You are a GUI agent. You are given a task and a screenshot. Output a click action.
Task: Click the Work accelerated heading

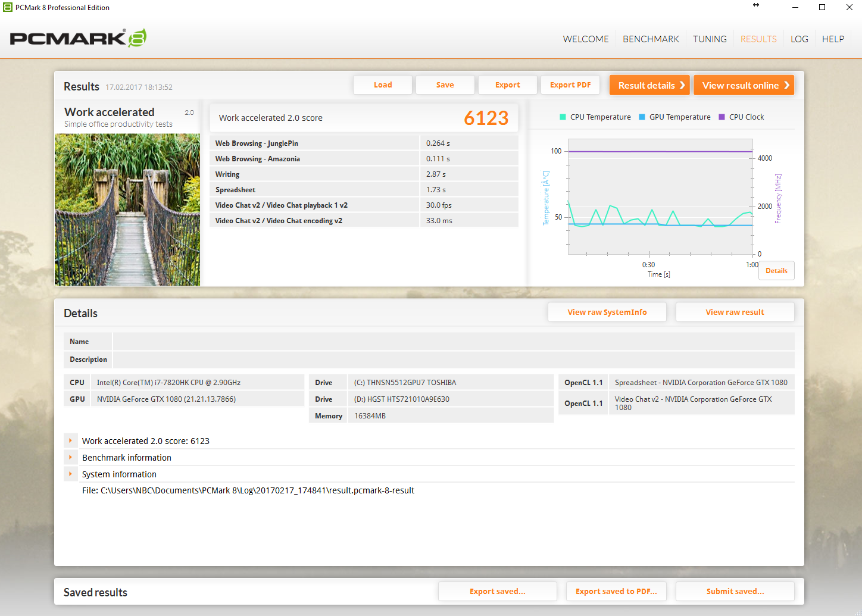tap(110, 112)
